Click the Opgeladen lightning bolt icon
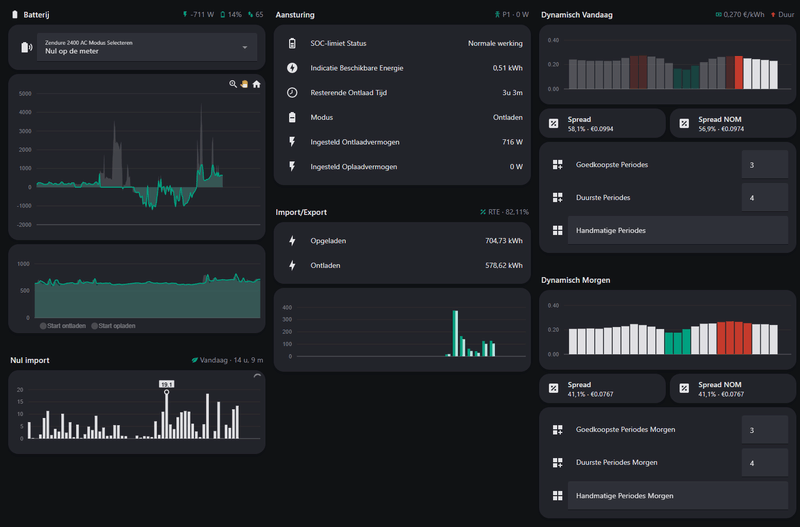This screenshot has width=800, height=527. (292, 241)
